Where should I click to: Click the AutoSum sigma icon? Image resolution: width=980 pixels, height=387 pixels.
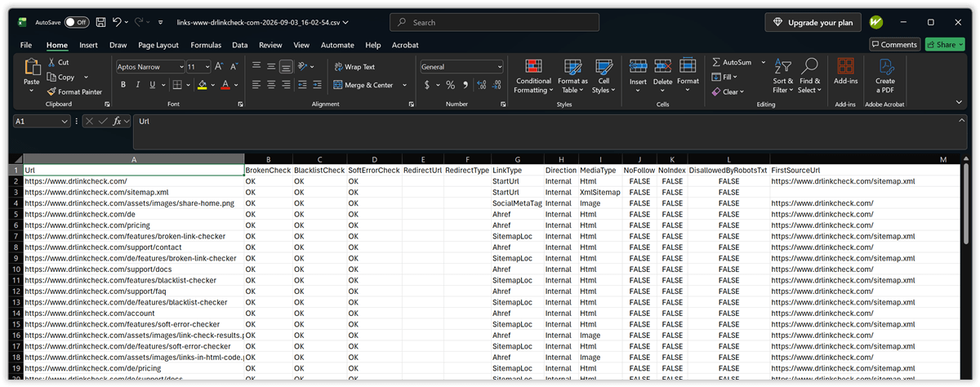(x=716, y=62)
